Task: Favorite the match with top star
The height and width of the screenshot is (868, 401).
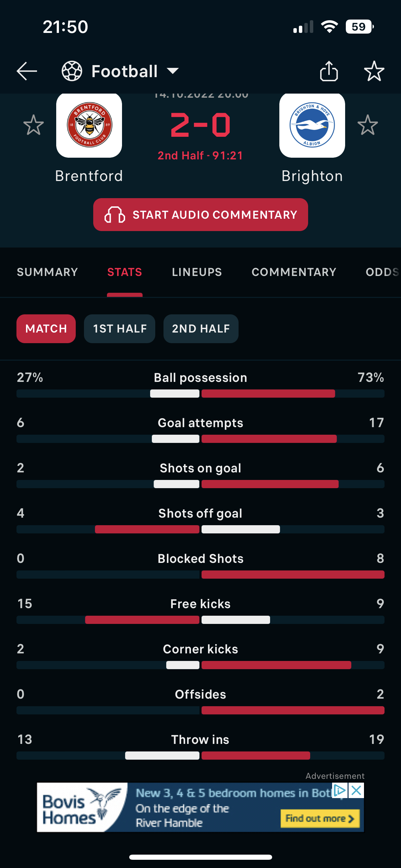Action: (374, 71)
